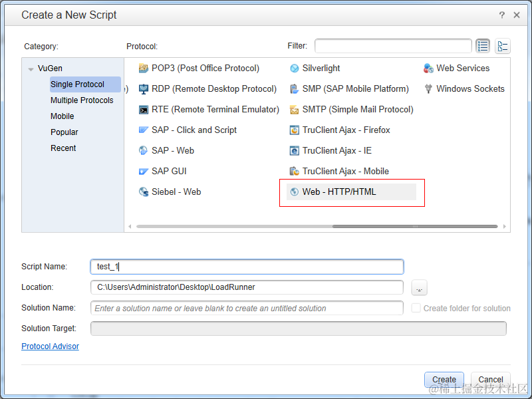Select 'TruClient Ajax - Firefox' text

[346, 130]
